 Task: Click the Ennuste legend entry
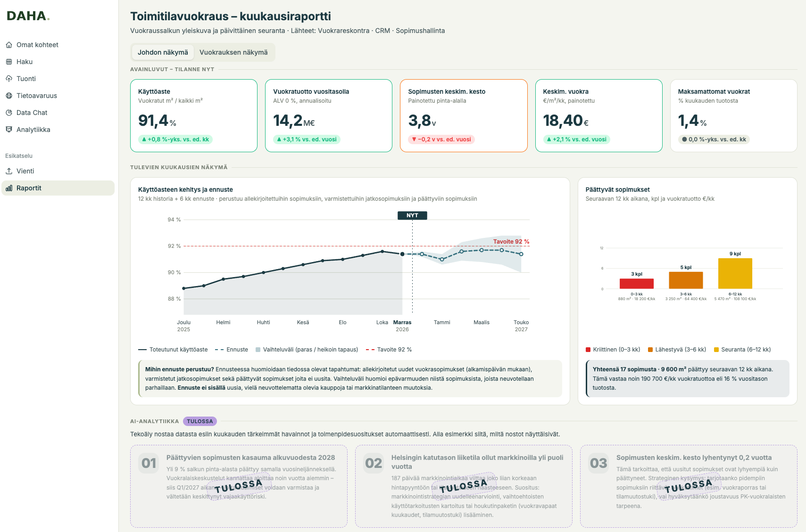coord(232,350)
